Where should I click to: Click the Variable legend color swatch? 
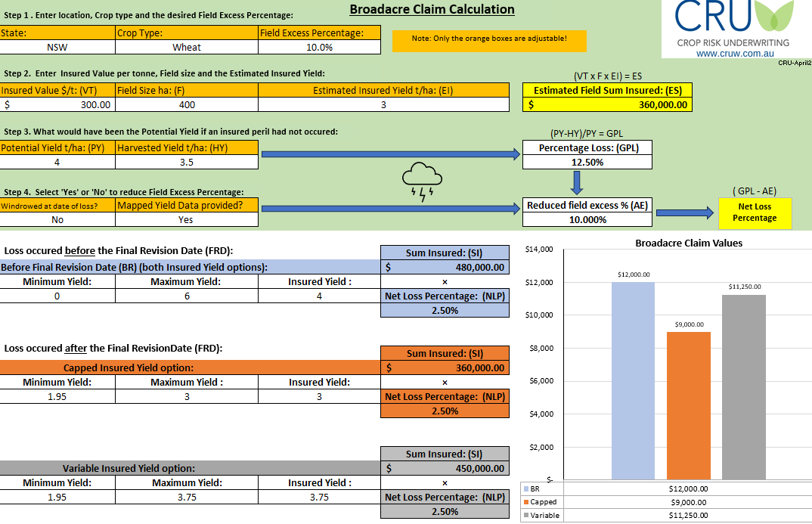tap(526, 515)
